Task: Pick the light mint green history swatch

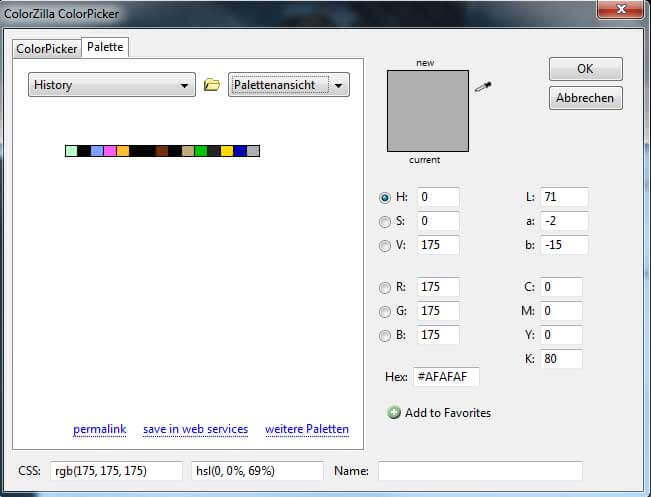Action: point(71,151)
